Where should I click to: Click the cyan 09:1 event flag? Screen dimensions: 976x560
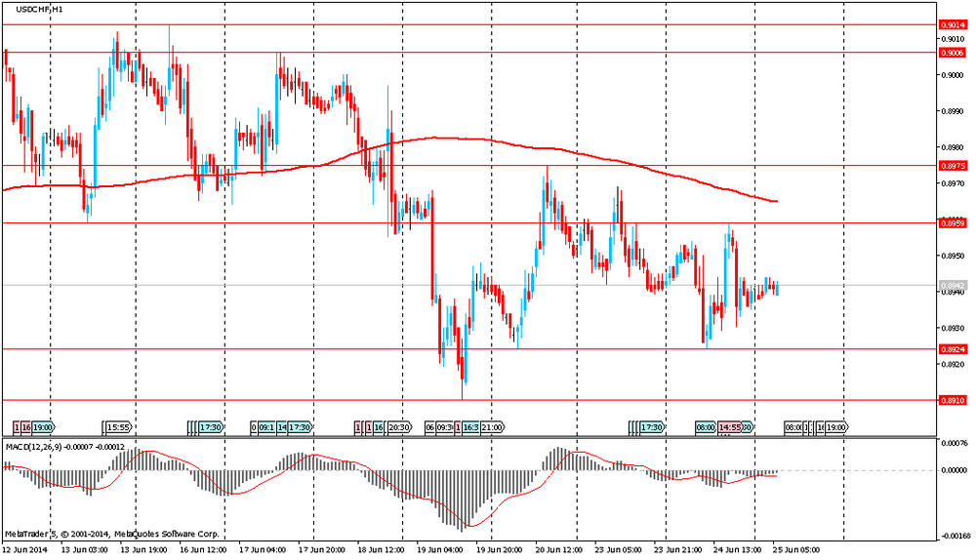click(x=266, y=427)
